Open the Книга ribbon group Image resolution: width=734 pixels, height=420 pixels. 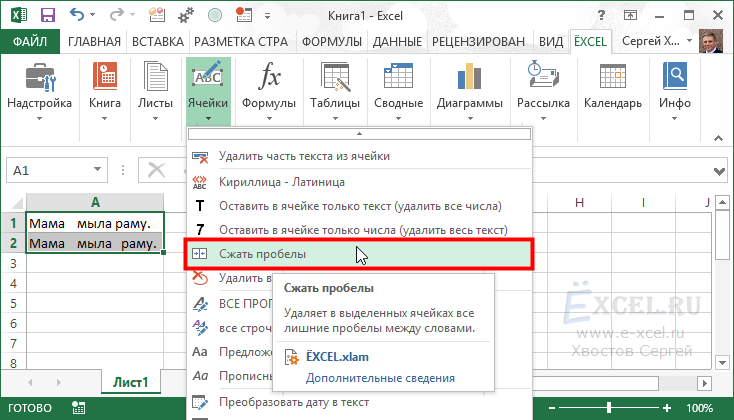pos(105,92)
